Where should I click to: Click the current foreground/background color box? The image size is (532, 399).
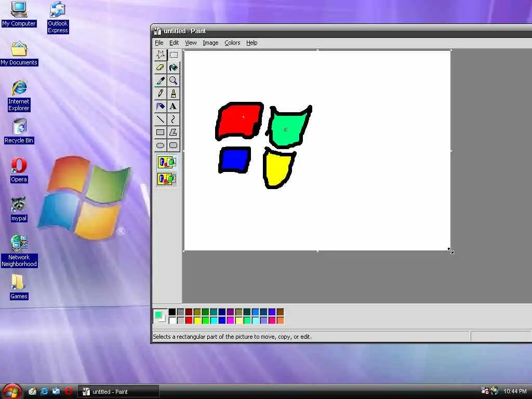tap(160, 316)
